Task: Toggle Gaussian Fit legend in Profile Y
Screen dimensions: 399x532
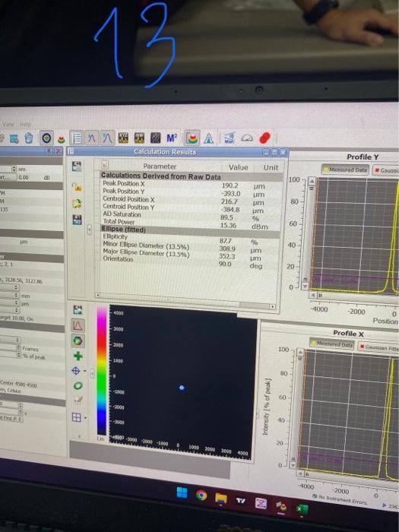Action: coord(386,170)
